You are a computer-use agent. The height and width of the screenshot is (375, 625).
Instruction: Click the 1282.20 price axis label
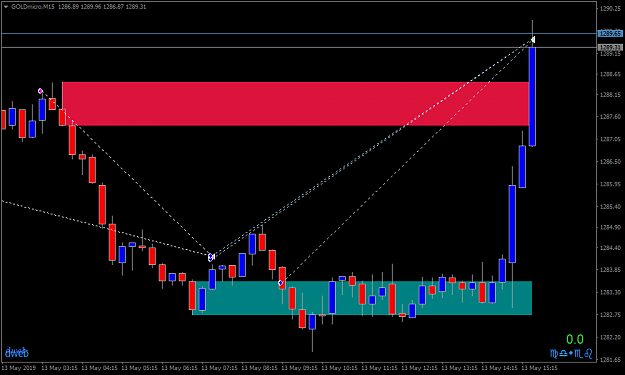click(x=610, y=337)
